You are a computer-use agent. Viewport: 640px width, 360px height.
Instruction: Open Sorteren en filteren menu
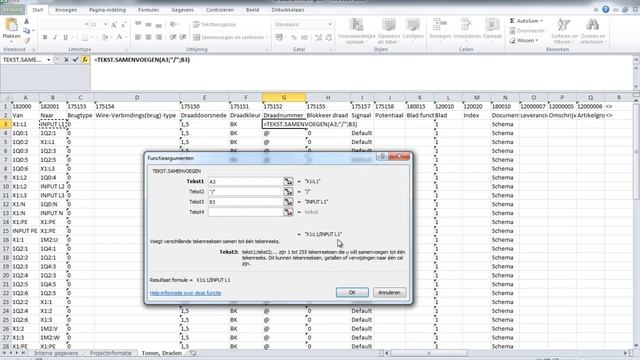(x=564, y=31)
